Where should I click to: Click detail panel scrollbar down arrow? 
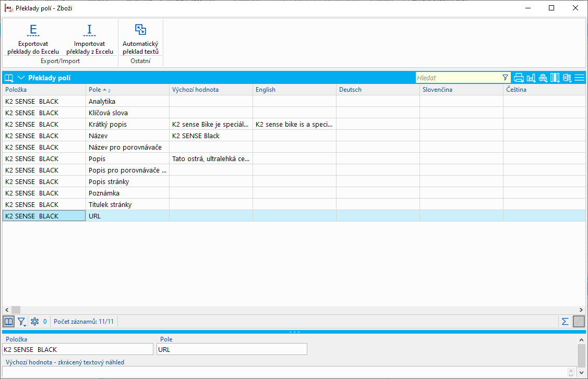click(581, 373)
